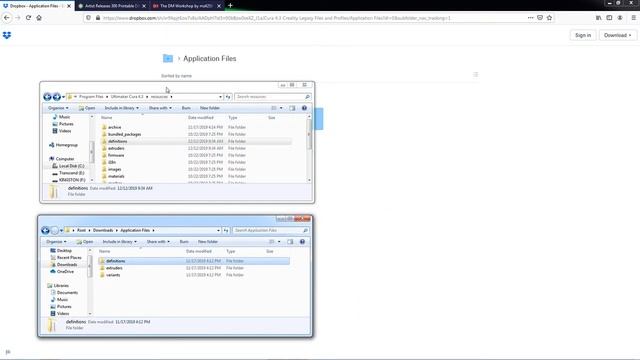Expand Share with in the resources window
This screenshot has width=640, height=360.
(x=160, y=108)
